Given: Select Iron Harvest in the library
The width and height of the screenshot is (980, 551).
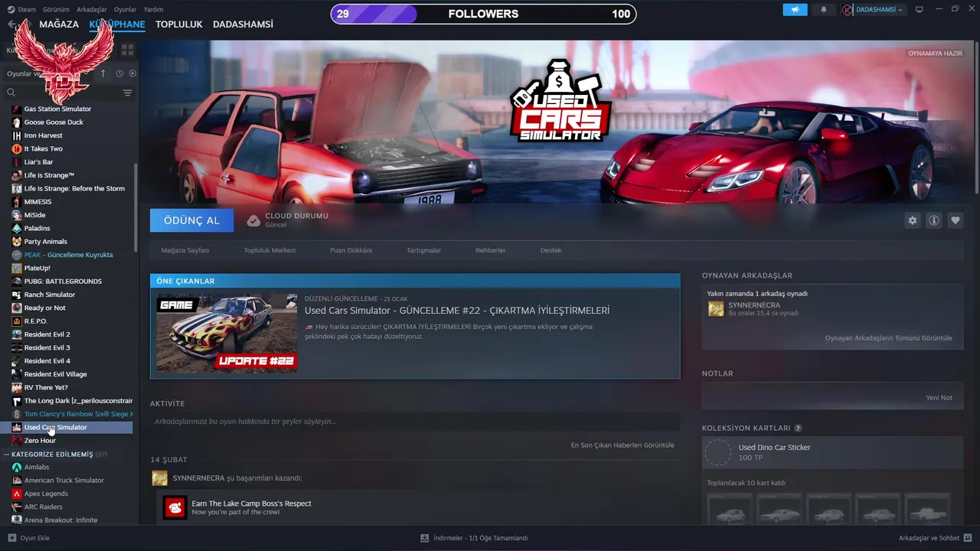Looking at the screenshot, I should [x=43, y=135].
